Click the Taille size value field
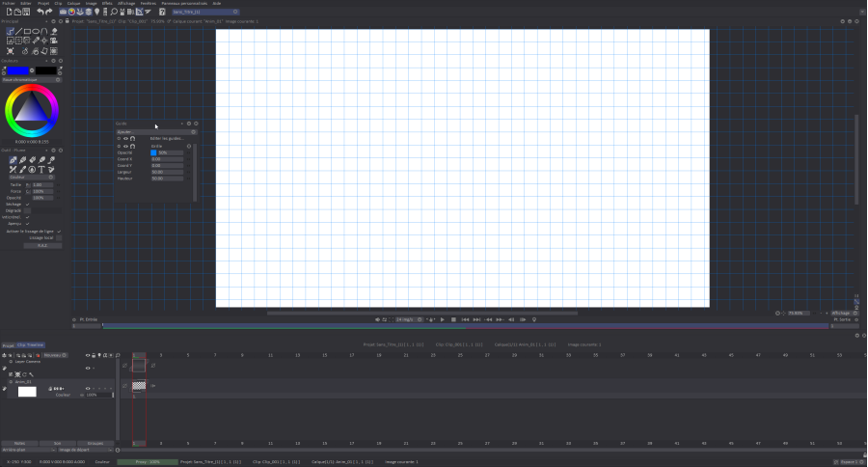The width and height of the screenshot is (868, 467). pyautogui.click(x=42, y=185)
